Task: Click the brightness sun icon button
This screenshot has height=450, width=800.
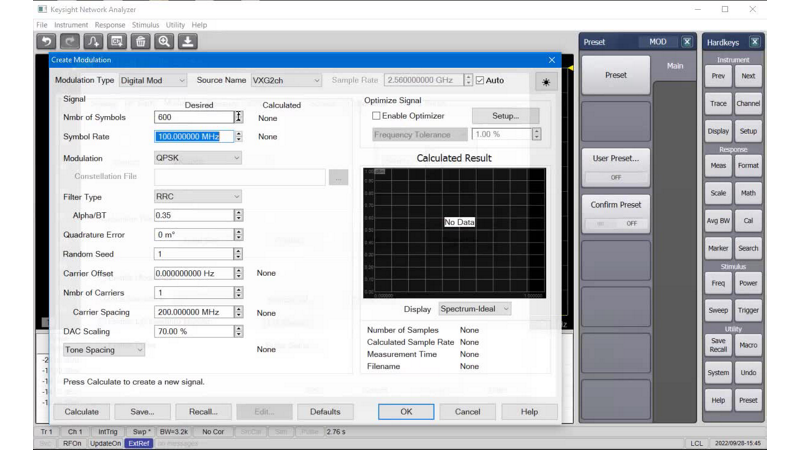Action: [546, 82]
